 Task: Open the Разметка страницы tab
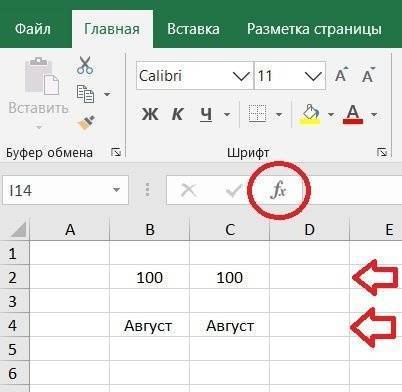pos(314,29)
